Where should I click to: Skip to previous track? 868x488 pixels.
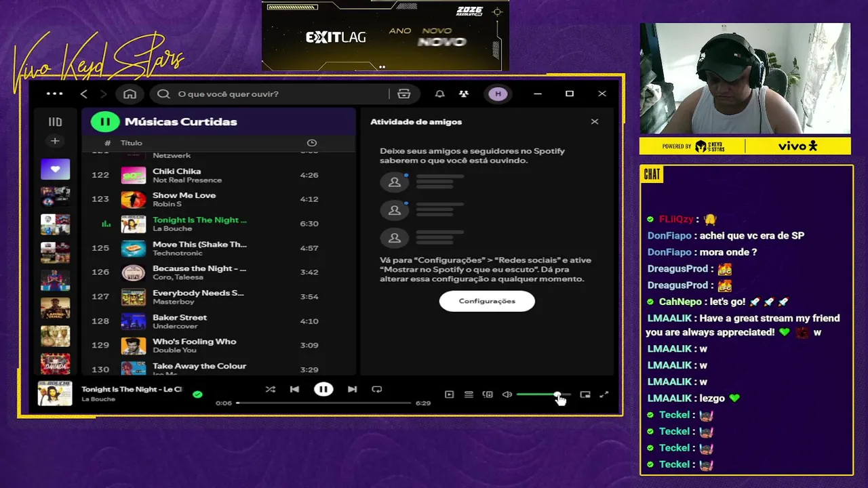294,389
